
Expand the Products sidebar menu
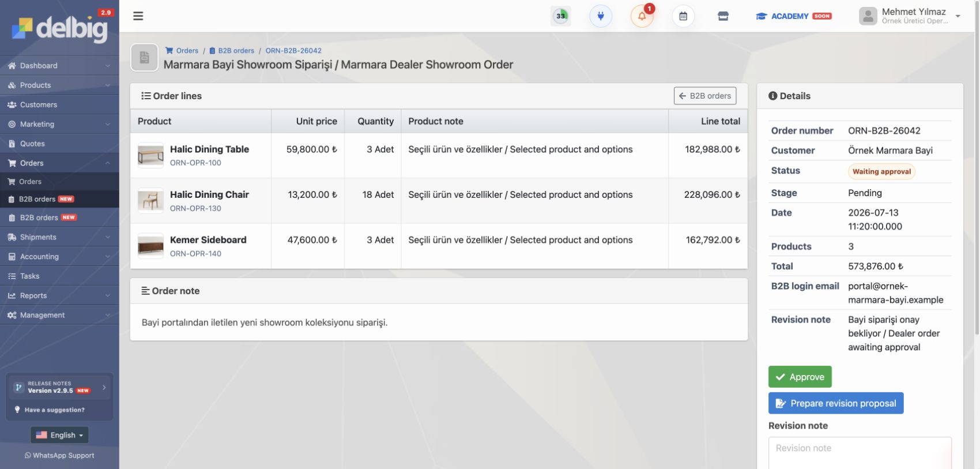tap(59, 85)
